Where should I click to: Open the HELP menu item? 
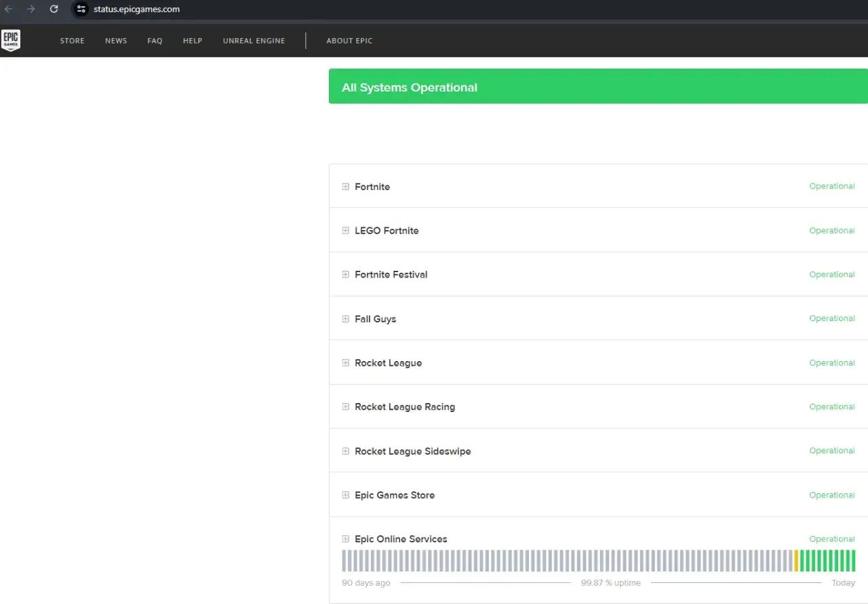pos(193,41)
